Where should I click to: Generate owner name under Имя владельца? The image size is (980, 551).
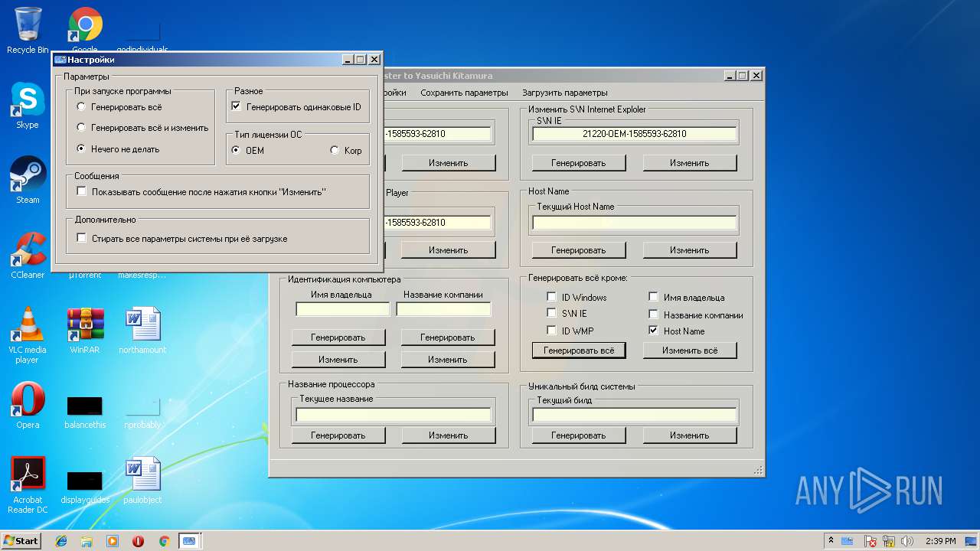338,337
